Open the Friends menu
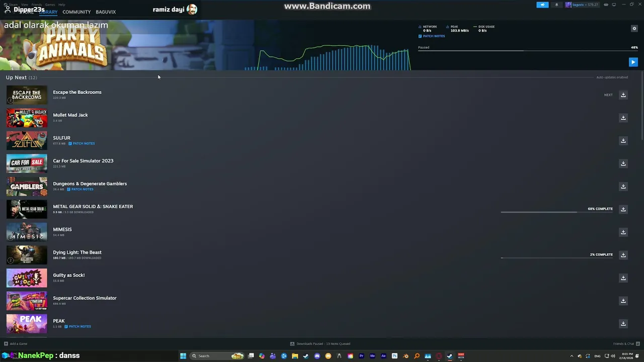Viewport: 644px width, 362px height. [x=37, y=5]
